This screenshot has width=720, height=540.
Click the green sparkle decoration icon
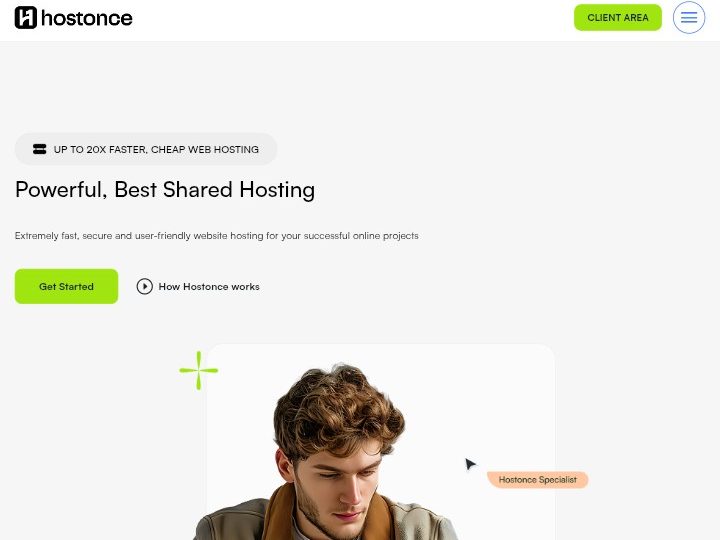click(199, 370)
